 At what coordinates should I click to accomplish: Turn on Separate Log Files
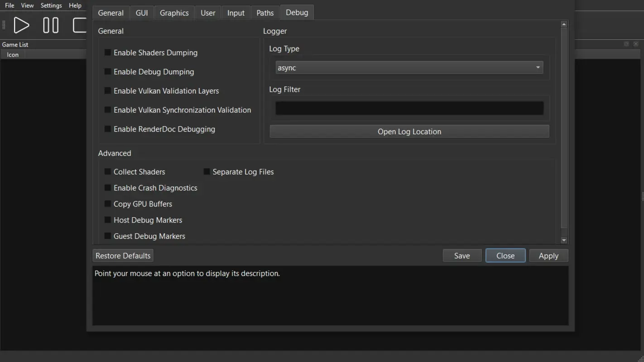[x=207, y=171]
